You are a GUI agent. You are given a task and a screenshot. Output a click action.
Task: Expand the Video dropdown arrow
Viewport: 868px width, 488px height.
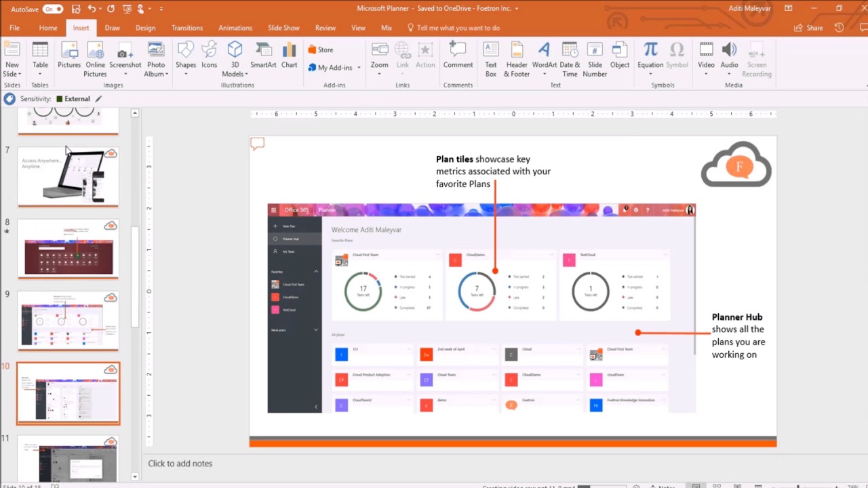click(706, 74)
